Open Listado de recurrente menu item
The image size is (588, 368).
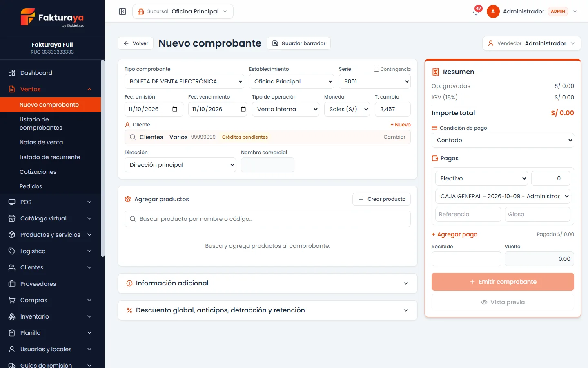click(x=50, y=157)
